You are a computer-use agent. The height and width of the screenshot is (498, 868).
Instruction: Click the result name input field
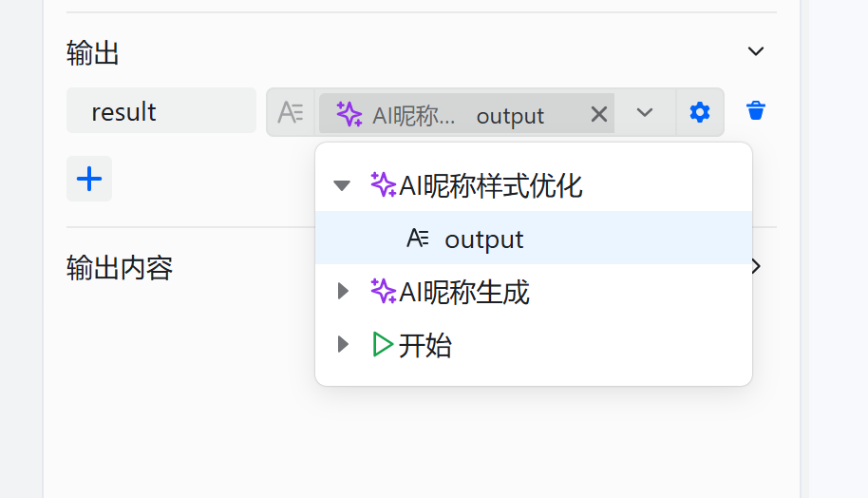pyautogui.click(x=161, y=111)
